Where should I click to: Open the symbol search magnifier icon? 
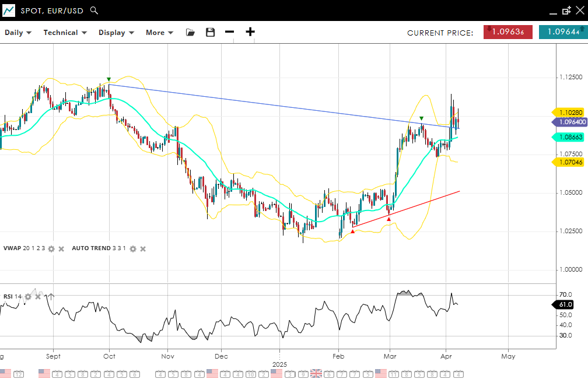[94, 10]
